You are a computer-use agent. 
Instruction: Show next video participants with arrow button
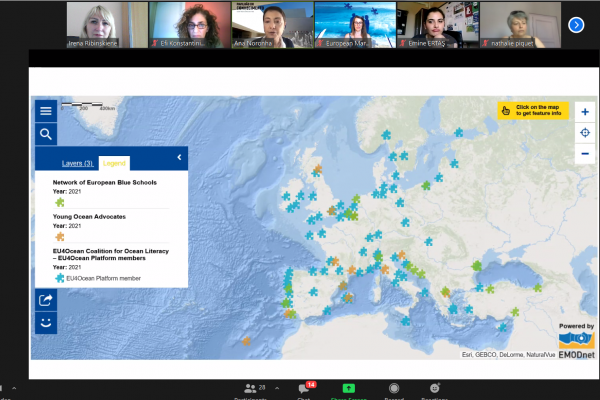576,25
